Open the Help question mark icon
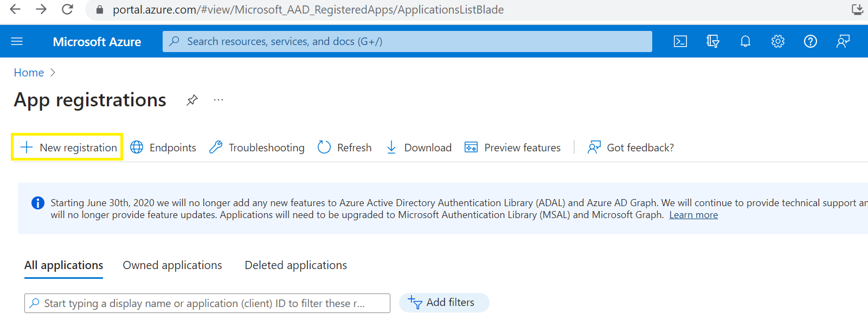868x332 pixels. coord(811,41)
